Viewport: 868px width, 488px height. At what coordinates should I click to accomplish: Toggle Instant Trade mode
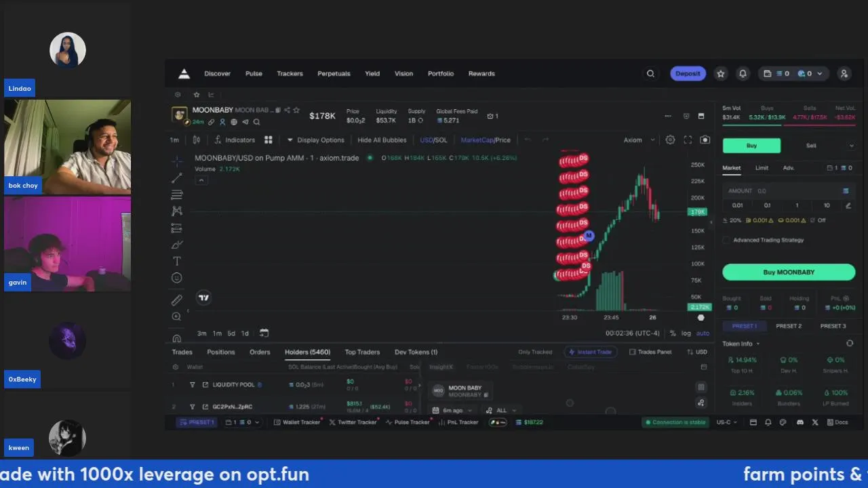pos(590,352)
